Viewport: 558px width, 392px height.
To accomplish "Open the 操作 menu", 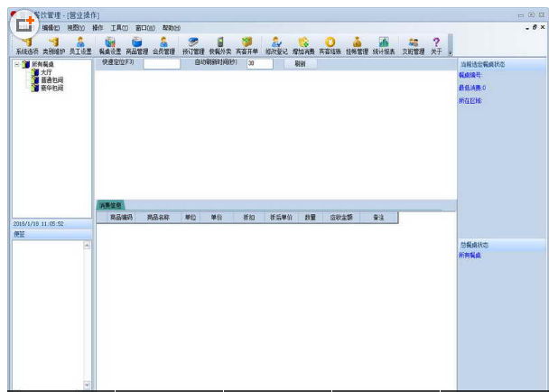I will [98, 28].
